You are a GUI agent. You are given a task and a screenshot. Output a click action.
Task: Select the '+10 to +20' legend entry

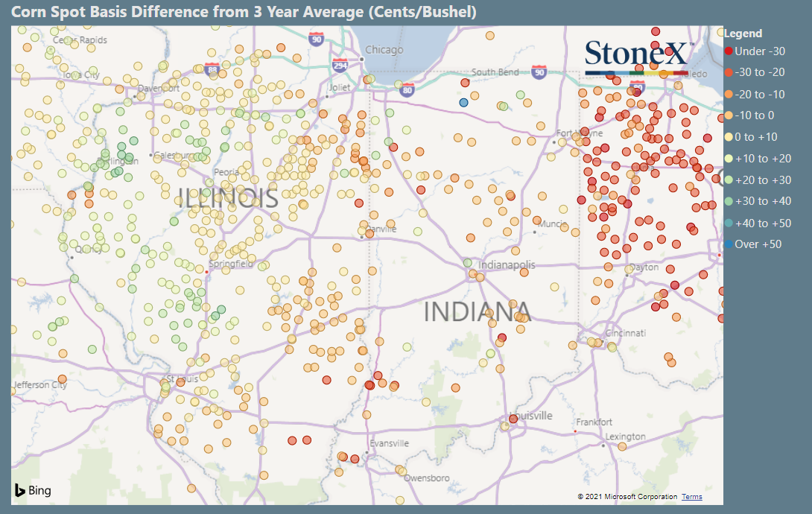point(758,159)
